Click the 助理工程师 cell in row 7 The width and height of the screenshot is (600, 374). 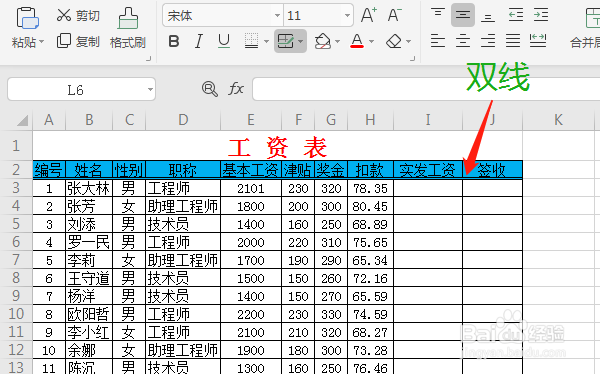click(x=183, y=260)
